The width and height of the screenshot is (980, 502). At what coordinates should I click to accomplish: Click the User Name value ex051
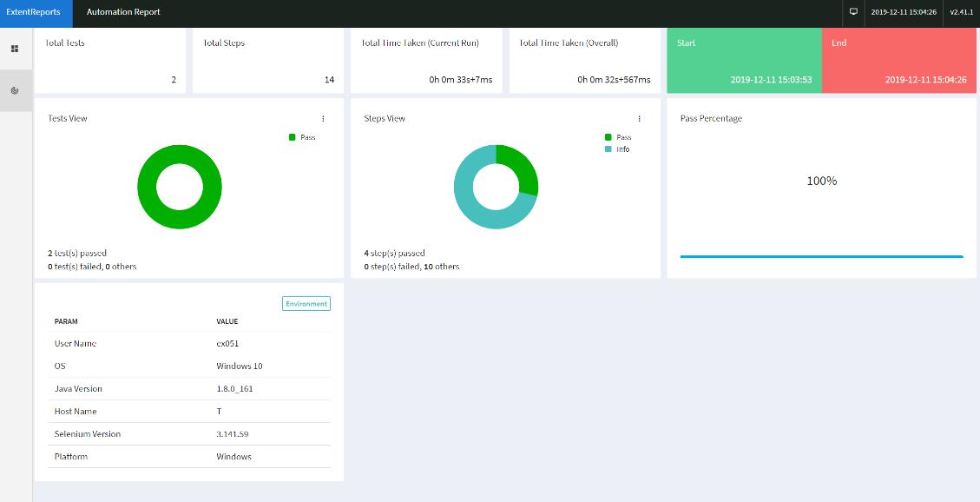point(227,343)
